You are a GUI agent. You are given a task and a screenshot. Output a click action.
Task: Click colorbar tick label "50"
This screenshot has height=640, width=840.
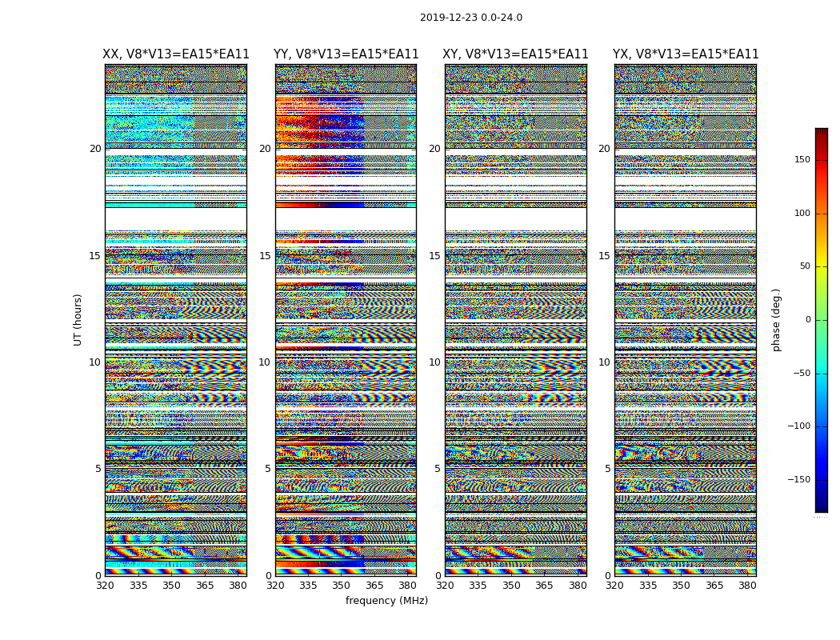pos(805,266)
